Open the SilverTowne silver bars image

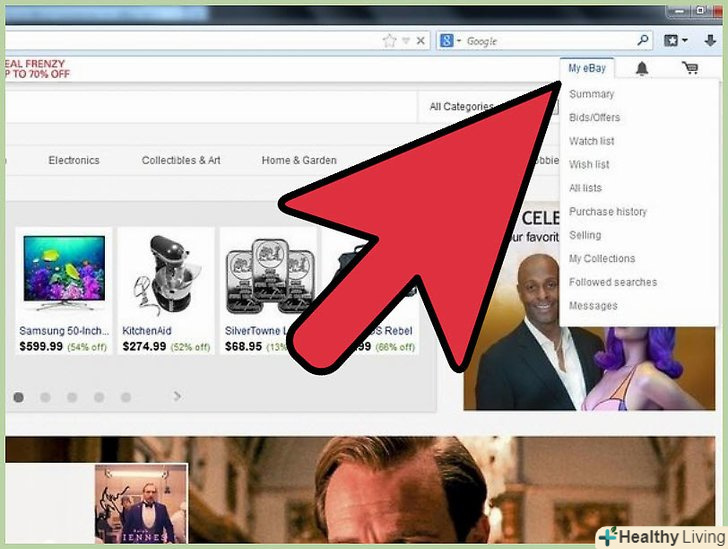coord(269,276)
